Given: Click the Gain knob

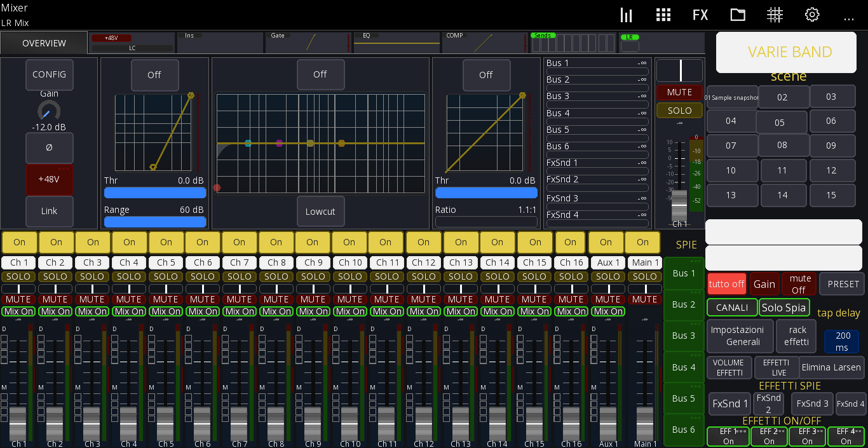Looking at the screenshot, I should pyautogui.click(x=49, y=111).
